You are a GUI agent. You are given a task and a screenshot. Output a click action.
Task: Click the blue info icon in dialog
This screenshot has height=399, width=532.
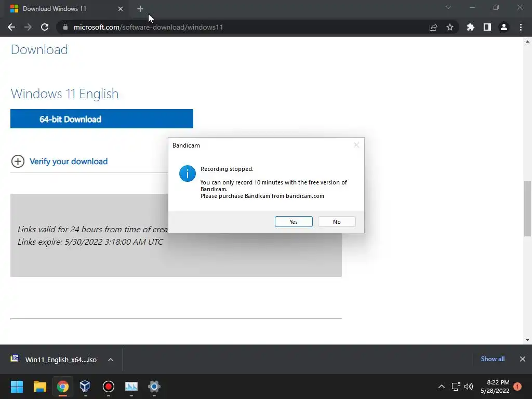click(187, 174)
